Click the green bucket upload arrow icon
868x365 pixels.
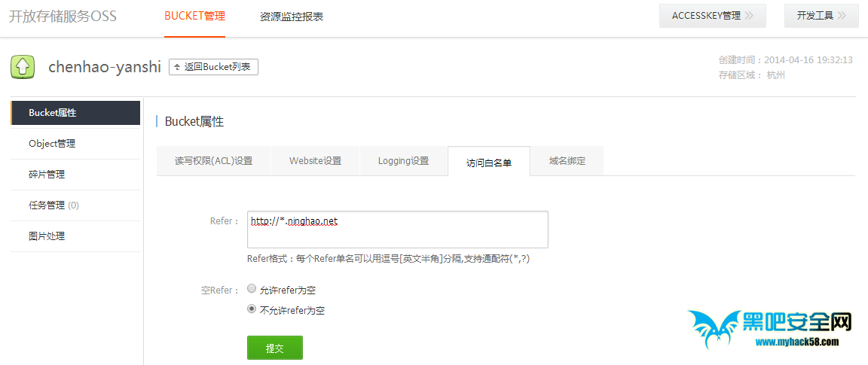tap(23, 68)
